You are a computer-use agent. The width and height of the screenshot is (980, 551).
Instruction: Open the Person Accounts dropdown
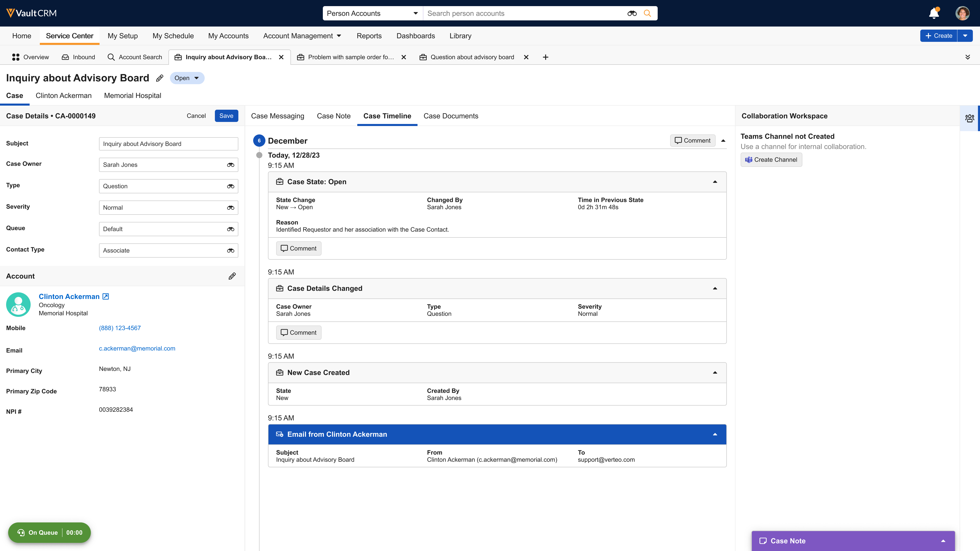tap(372, 13)
